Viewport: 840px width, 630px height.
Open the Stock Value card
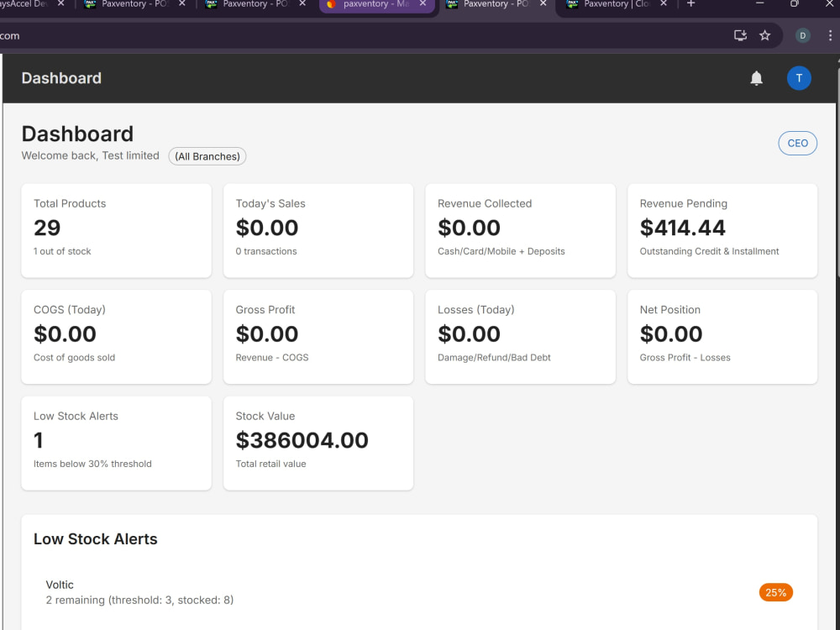pyautogui.click(x=318, y=443)
